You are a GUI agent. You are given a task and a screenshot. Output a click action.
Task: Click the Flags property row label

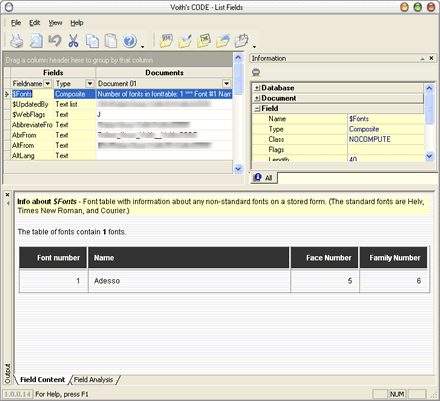point(276,150)
